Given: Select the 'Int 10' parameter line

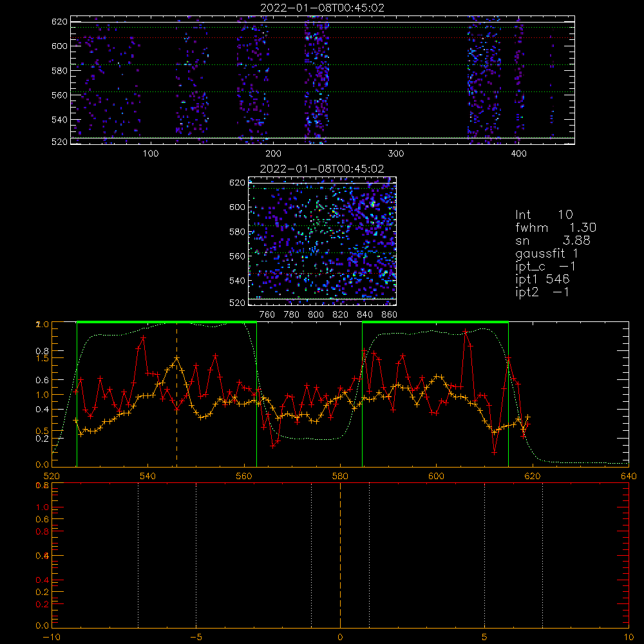Looking at the screenshot, I should click(x=544, y=214).
